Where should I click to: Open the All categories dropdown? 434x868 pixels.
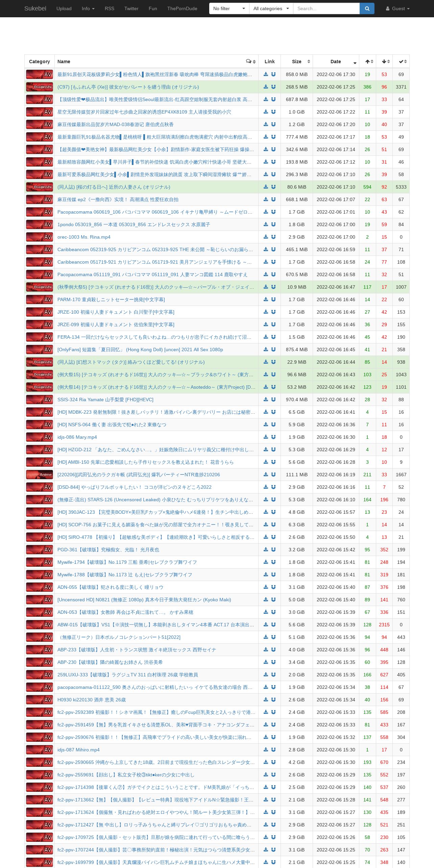pyautogui.click(x=271, y=8)
